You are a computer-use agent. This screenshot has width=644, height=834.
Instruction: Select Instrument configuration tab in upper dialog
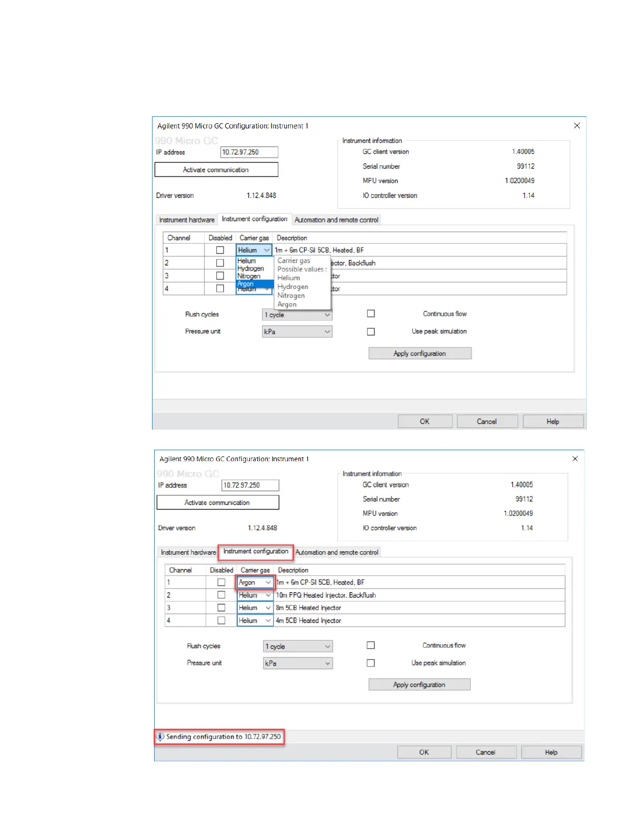pos(255,219)
